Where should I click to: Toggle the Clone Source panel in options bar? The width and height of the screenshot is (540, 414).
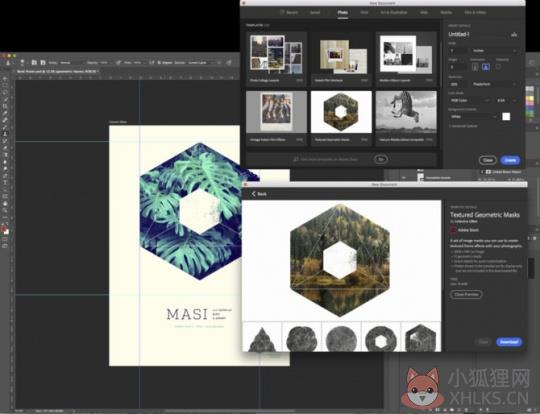(43, 63)
